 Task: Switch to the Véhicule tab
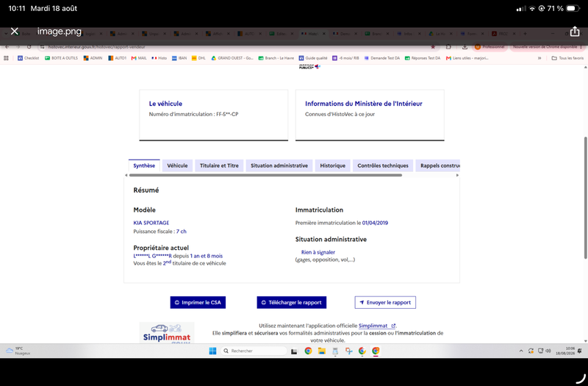point(177,165)
